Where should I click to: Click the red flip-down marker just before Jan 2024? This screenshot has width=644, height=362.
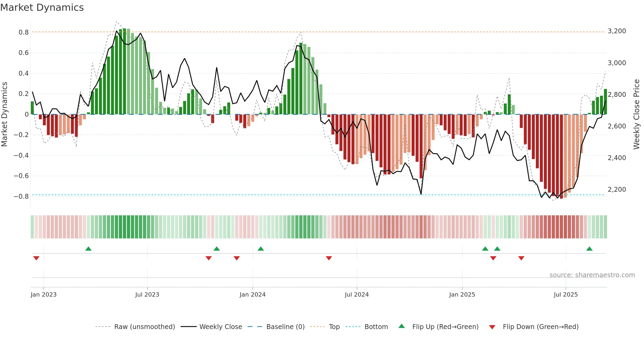(237, 258)
